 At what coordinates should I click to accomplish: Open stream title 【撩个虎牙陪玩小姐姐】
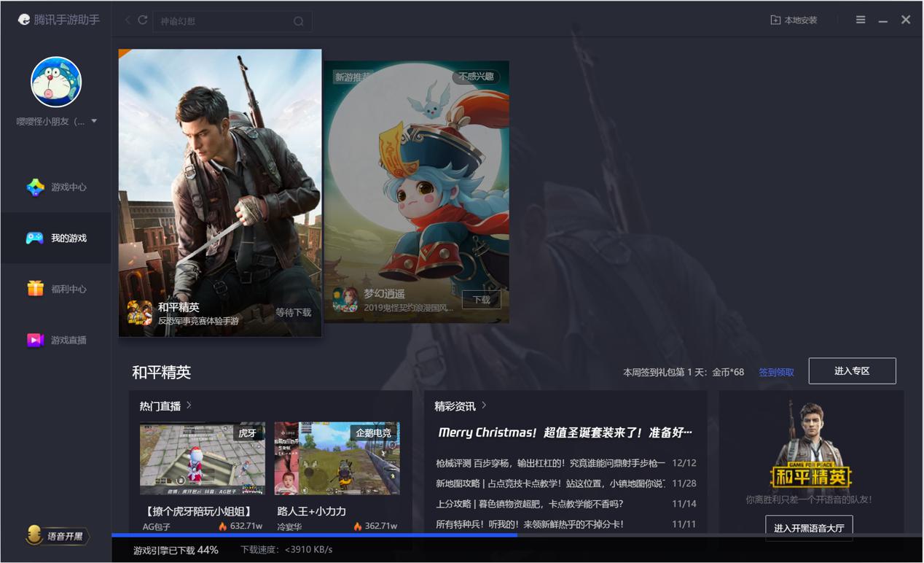tap(197, 511)
